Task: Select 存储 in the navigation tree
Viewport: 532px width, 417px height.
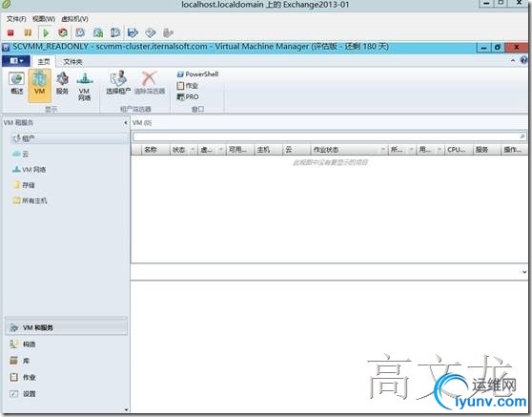Action: (24, 185)
